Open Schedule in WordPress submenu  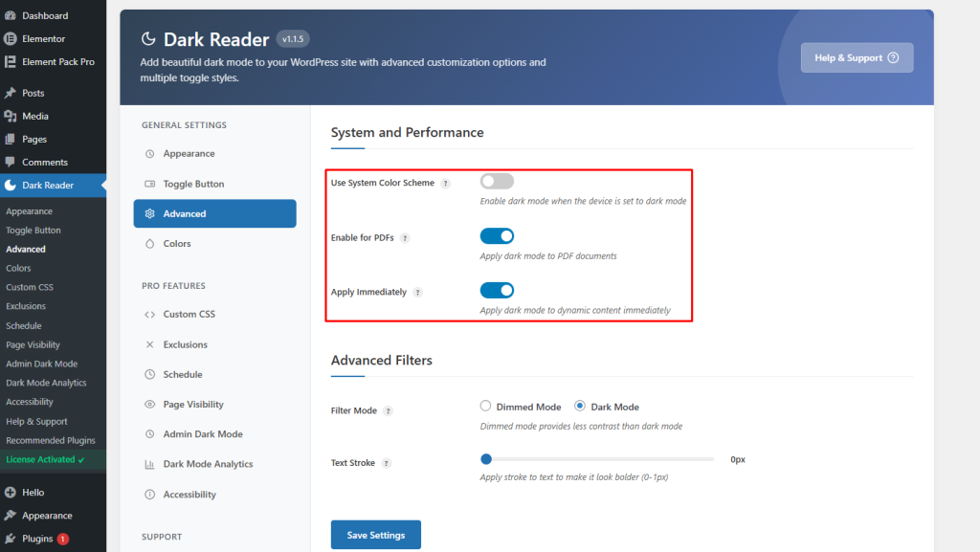[x=24, y=326]
